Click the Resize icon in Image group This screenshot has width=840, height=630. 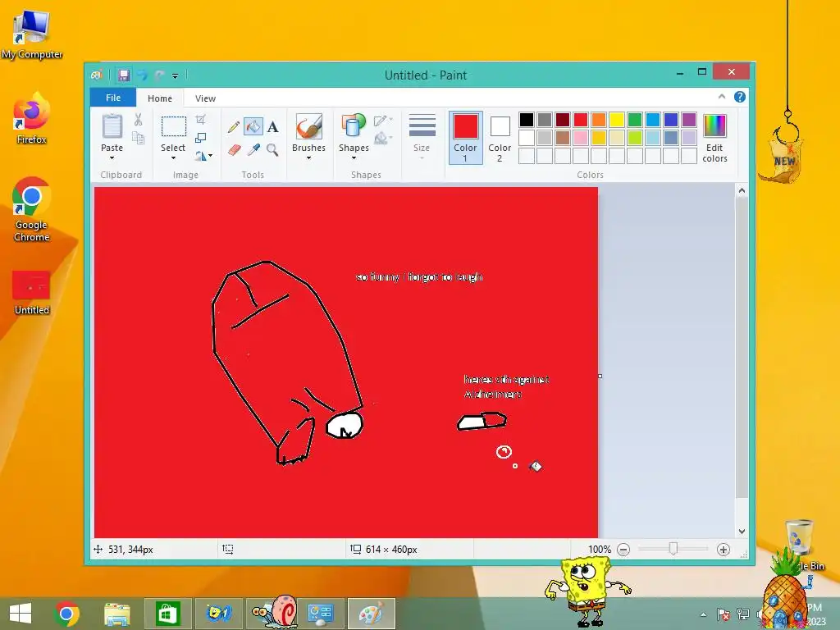[200, 138]
